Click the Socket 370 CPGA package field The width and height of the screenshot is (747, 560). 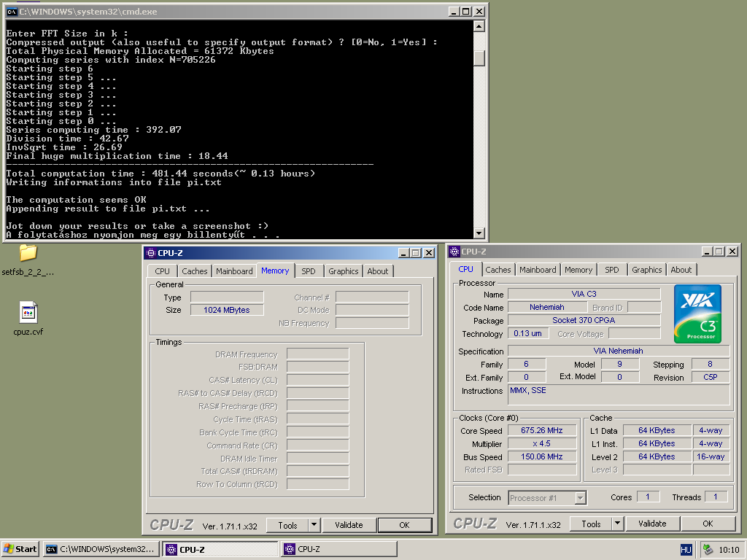[584, 321]
